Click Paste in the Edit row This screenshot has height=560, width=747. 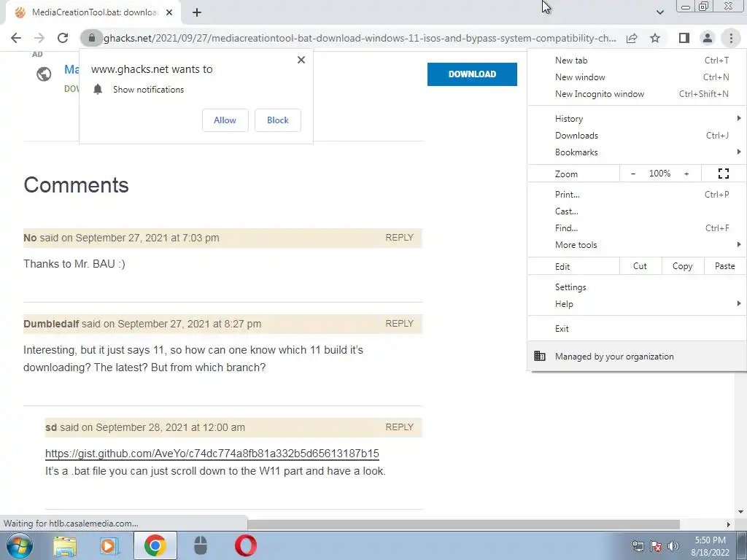(725, 266)
